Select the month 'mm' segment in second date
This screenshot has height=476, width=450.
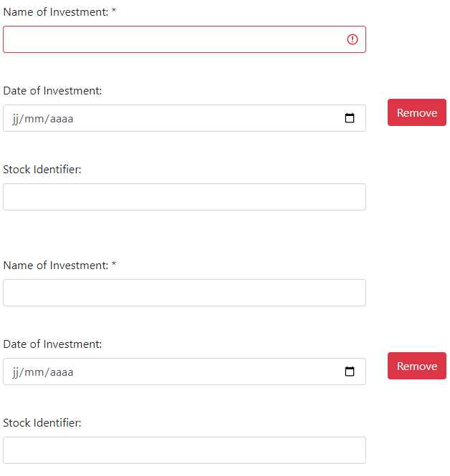tap(34, 372)
